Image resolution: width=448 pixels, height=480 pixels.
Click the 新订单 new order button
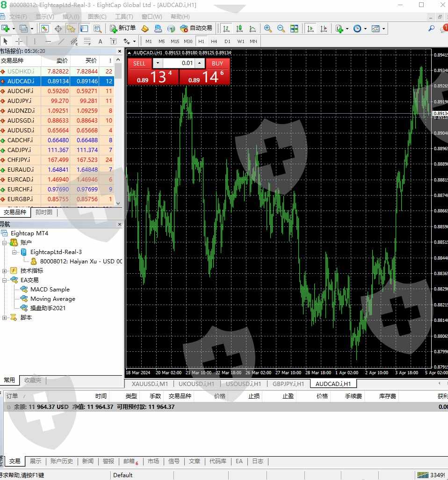tap(123, 28)
